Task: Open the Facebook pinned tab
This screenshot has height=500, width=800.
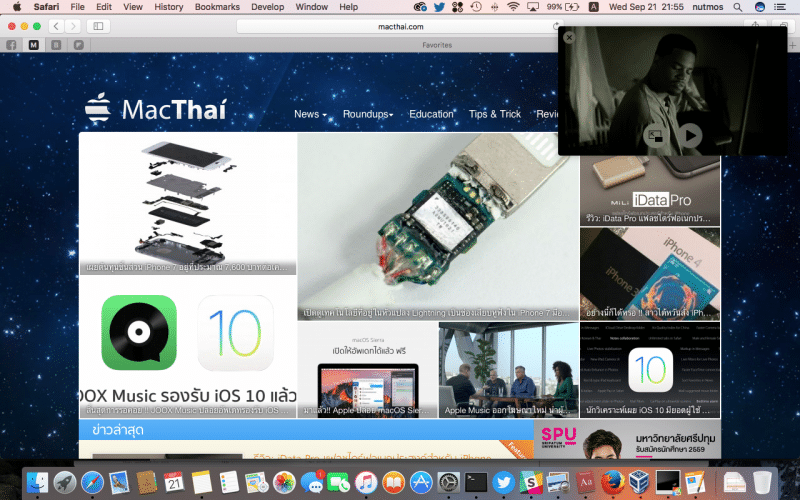Action: [11, 45]
